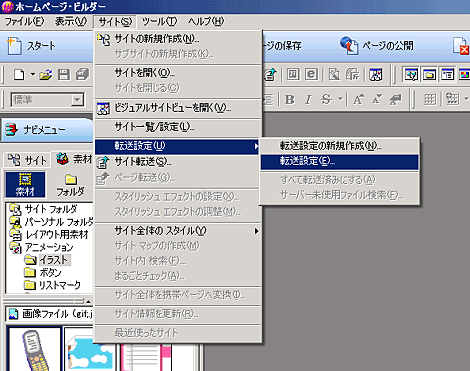Select the ボタン folder in tree
The image size is (470, 371).
click(50, 272)
